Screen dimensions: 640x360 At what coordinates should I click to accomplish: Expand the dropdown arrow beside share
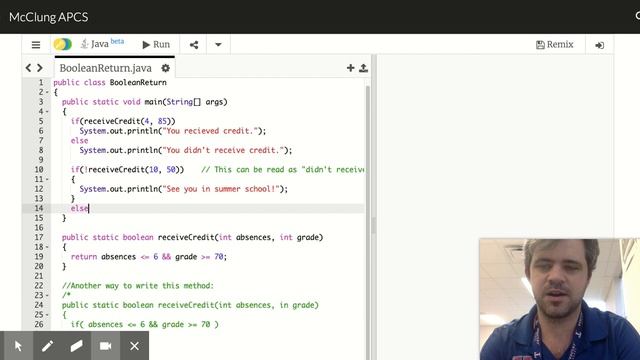[218, 44]
